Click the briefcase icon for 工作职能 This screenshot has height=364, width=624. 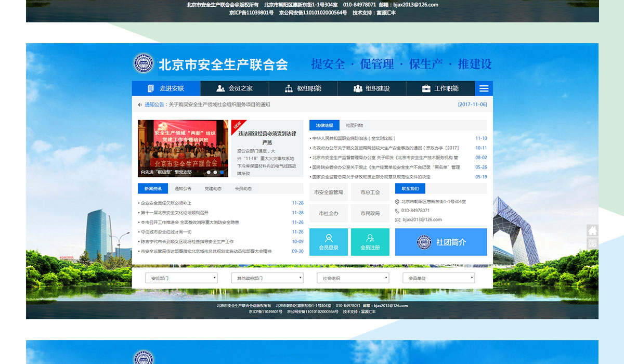(x=426, y=88)
